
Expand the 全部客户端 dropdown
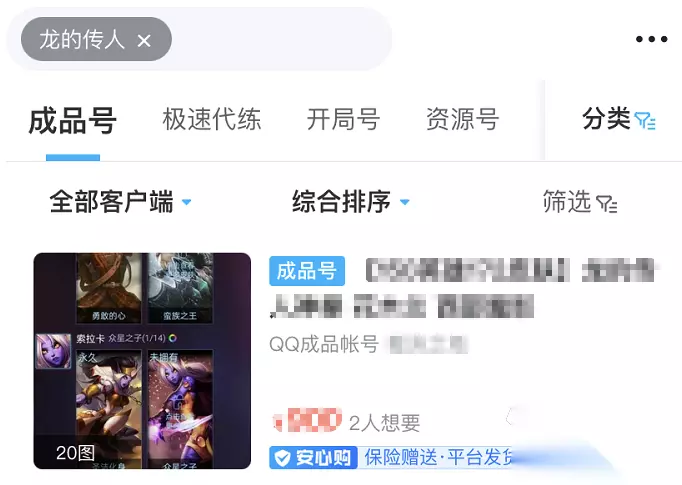[120, 201]
